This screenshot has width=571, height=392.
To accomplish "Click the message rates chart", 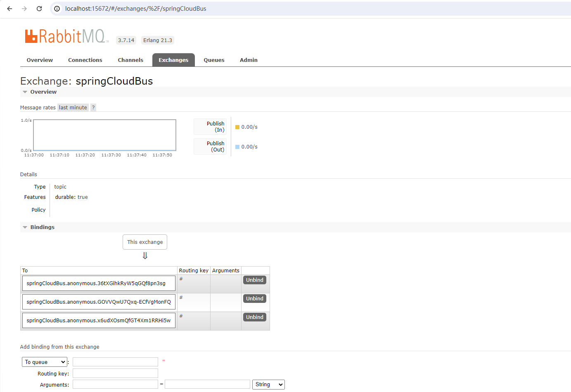I will point(105,135).
